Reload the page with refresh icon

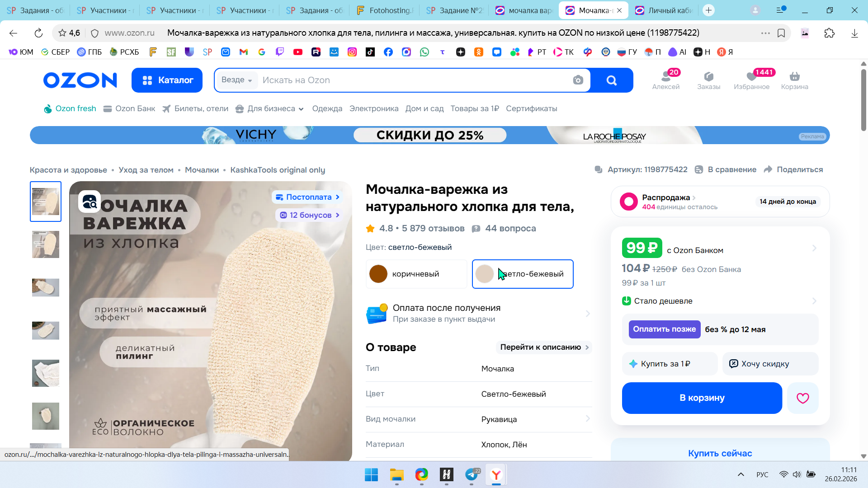pos(38,33)
